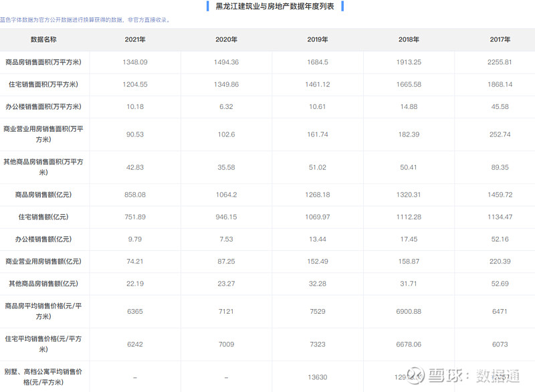Click cell value 42.83
This screenshot has width=535, height=392.
(x=135, y=167)
